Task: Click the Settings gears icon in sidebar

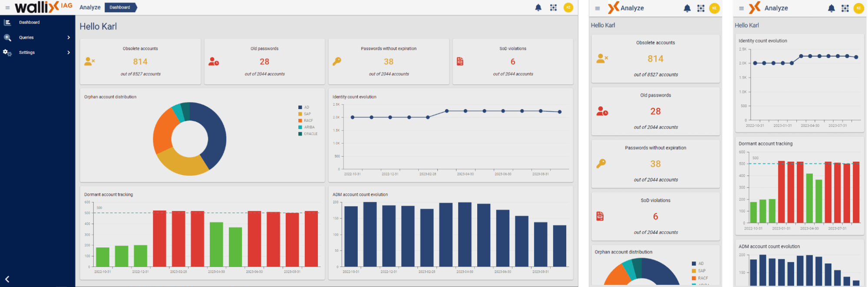Action: coord(7,53)
